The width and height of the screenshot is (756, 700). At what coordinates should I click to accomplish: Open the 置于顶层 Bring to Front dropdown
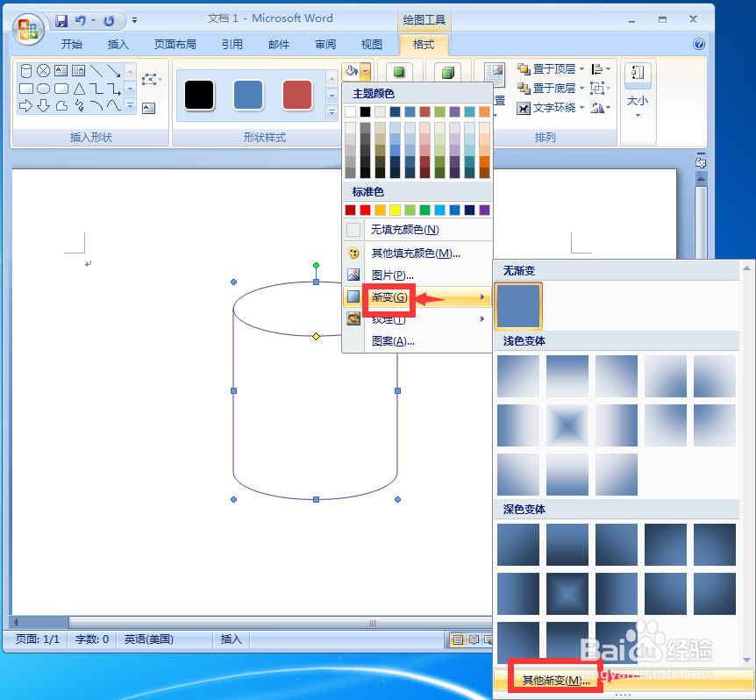point(581,69)
